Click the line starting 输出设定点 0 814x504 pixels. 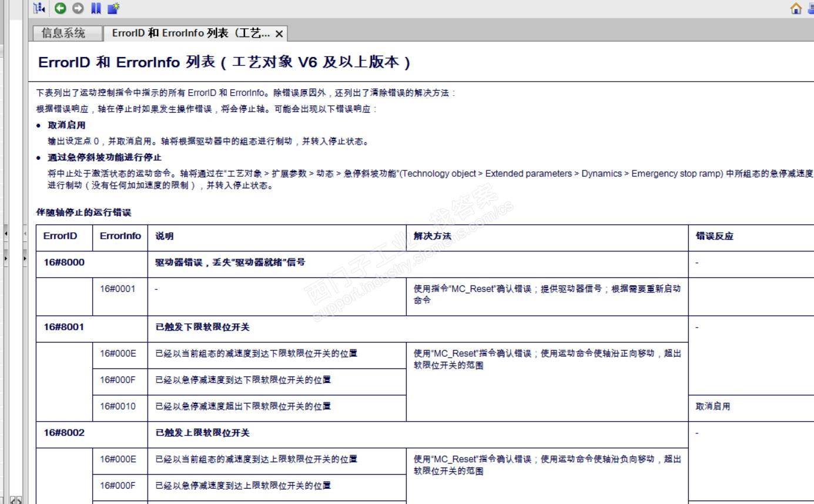click(209, 142)
